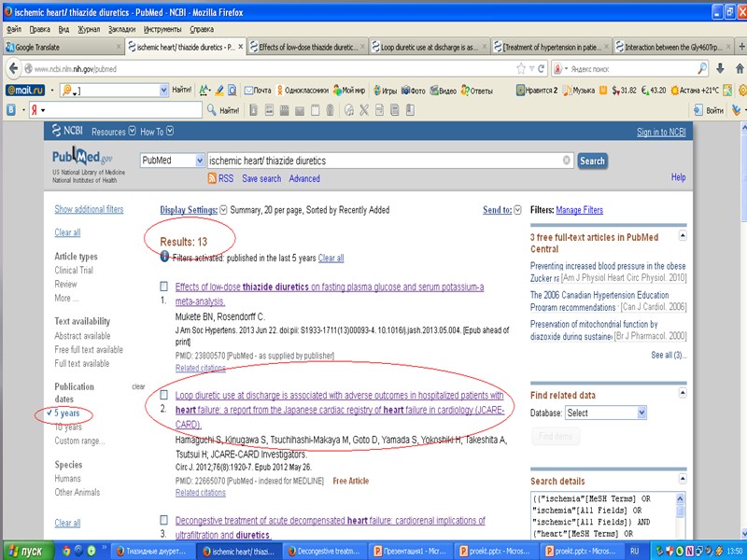The height and width of the screenshot is (560, 747).
Task: Open the Инструменты menu
Action: 162,29
